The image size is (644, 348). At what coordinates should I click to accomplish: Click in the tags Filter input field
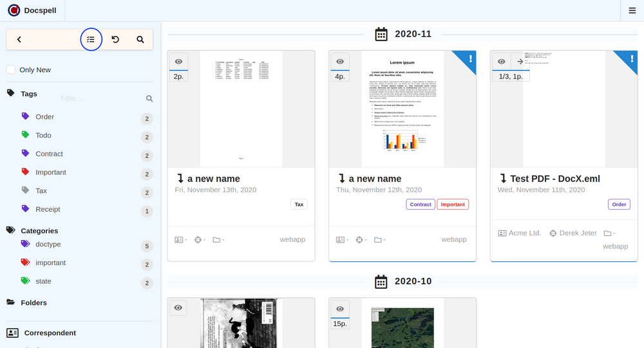tap(100, 98)
